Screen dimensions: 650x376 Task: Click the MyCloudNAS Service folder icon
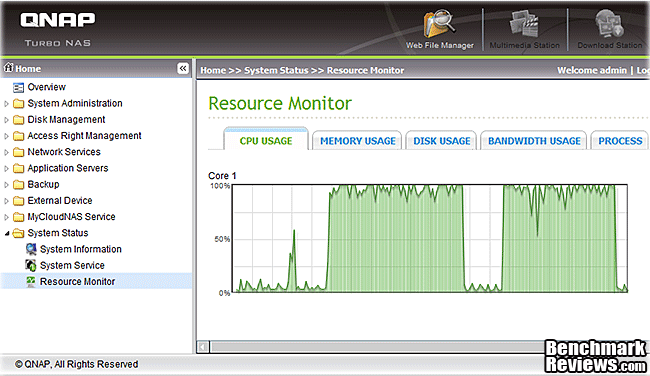(18, 217)
